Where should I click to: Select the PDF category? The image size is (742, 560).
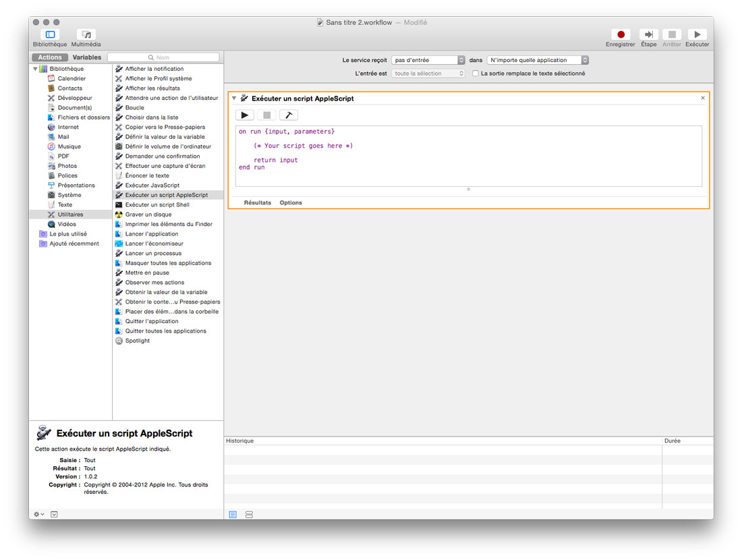(63, 157)
